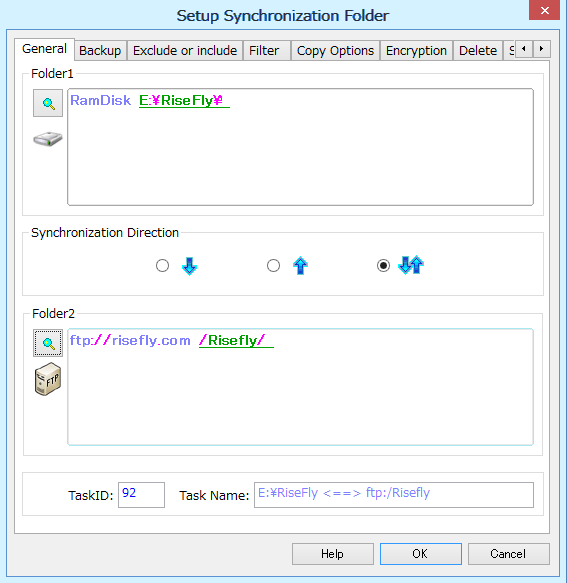Click the hard disk drive icon
This screenshot has width=567, height=583.
(48, 139)
